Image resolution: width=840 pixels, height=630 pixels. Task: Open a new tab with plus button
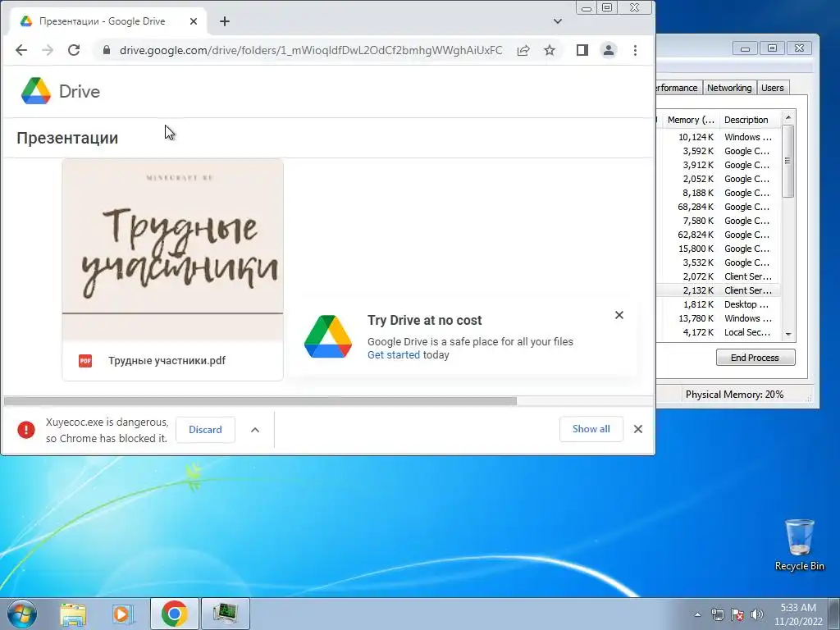[x=225, y=21]
